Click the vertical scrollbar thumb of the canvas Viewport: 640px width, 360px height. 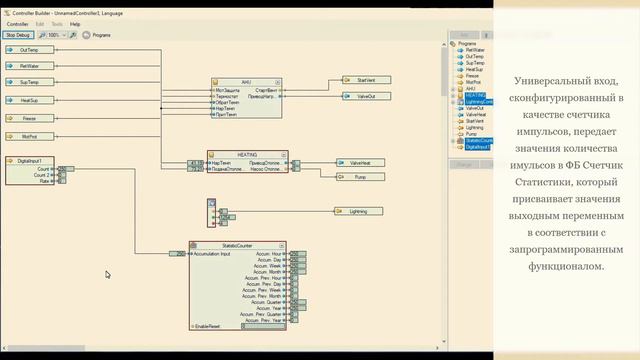coord(444,71)
